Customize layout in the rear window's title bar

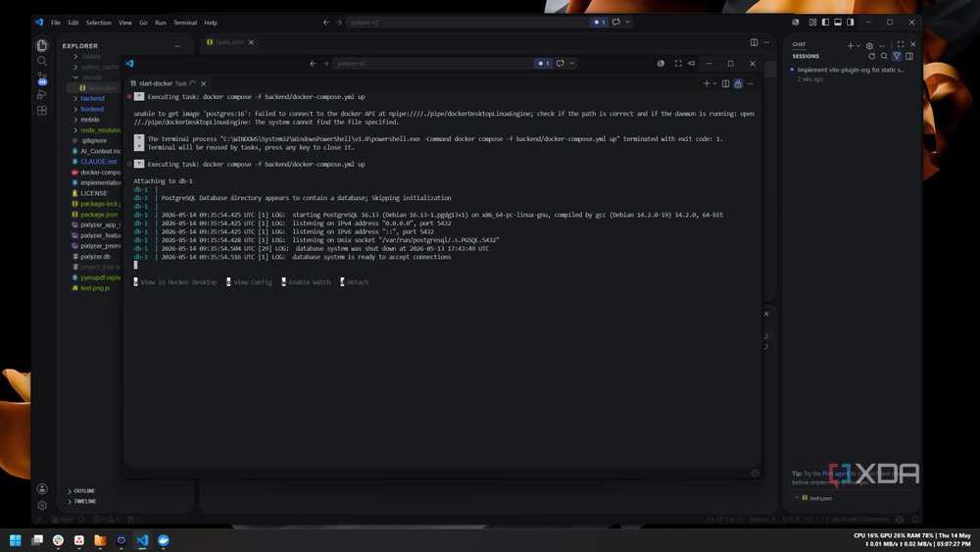coord(812,22)
